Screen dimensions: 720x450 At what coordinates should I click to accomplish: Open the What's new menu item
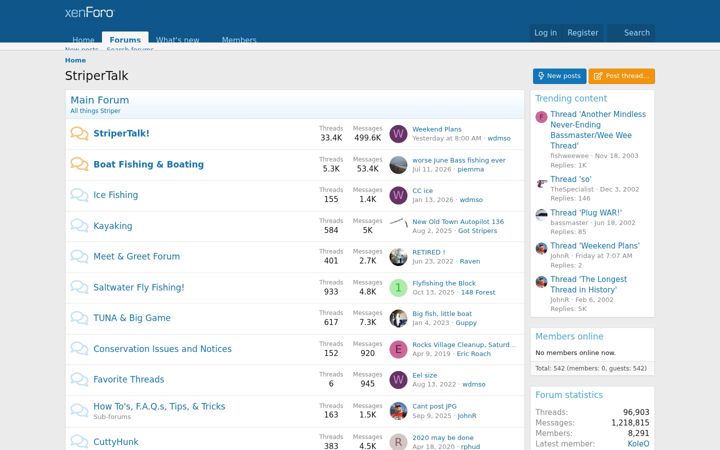[178, 39]
